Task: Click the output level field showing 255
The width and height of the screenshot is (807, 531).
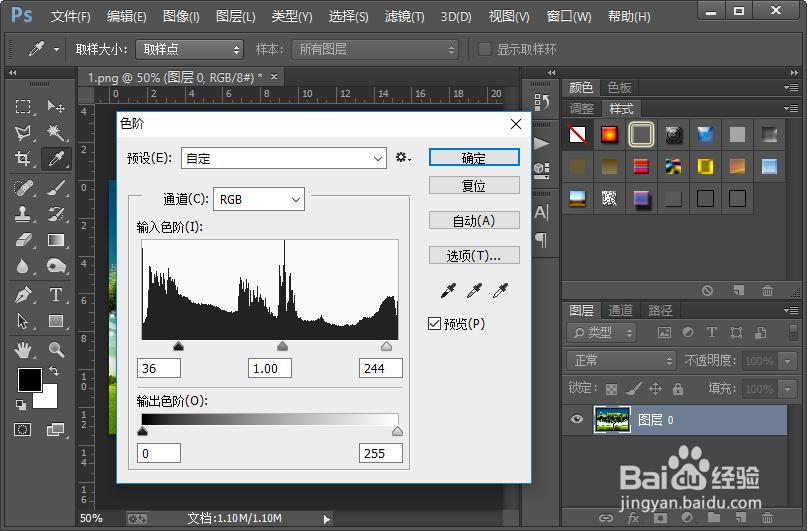Action: click(380, 453)
